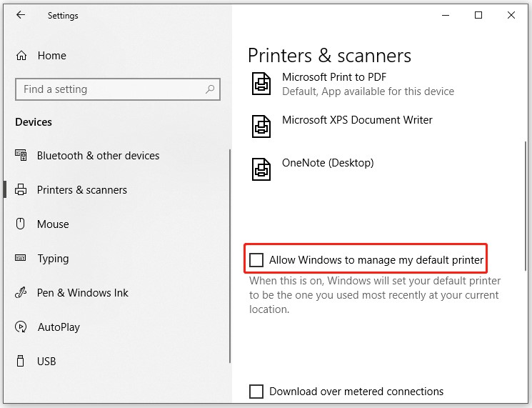
Task: Select the Microsoft Print to PDF printer icon
Action: pos(261,84)
